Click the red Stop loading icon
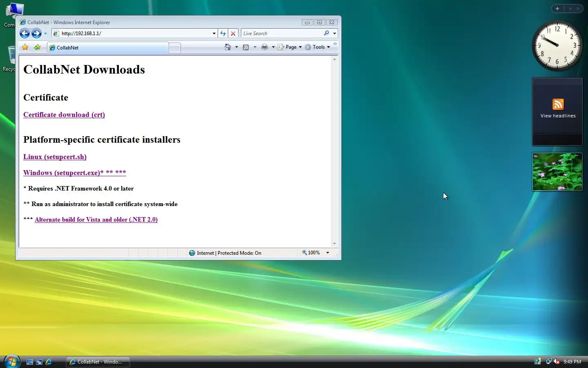The height and width of the screenshot is (368, 588). coord(233,34)
